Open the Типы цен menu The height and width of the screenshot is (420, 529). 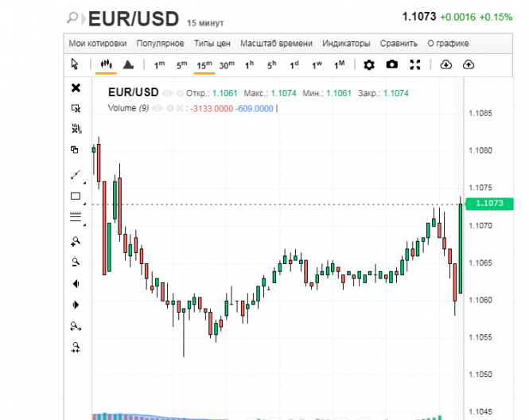tap(212, 44)
